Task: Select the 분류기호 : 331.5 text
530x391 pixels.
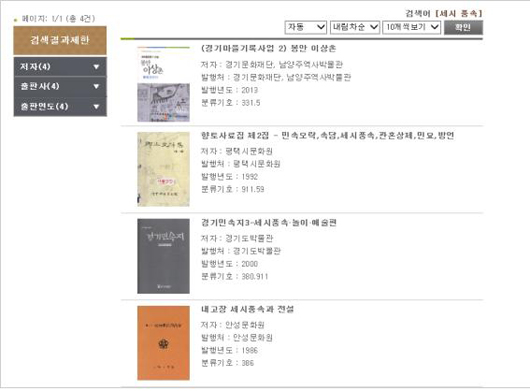Action: 231,103
